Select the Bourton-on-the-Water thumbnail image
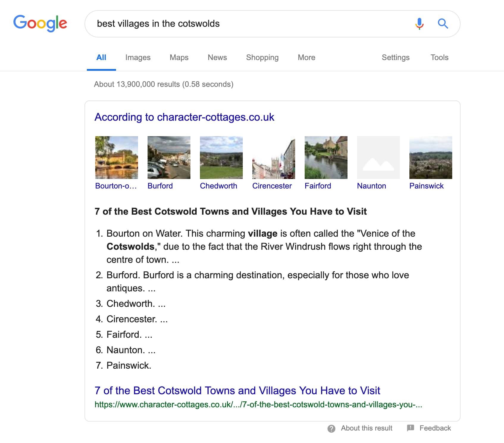This screenshot has height=443, width=504. pyautogui.click(x=116, y=157)
